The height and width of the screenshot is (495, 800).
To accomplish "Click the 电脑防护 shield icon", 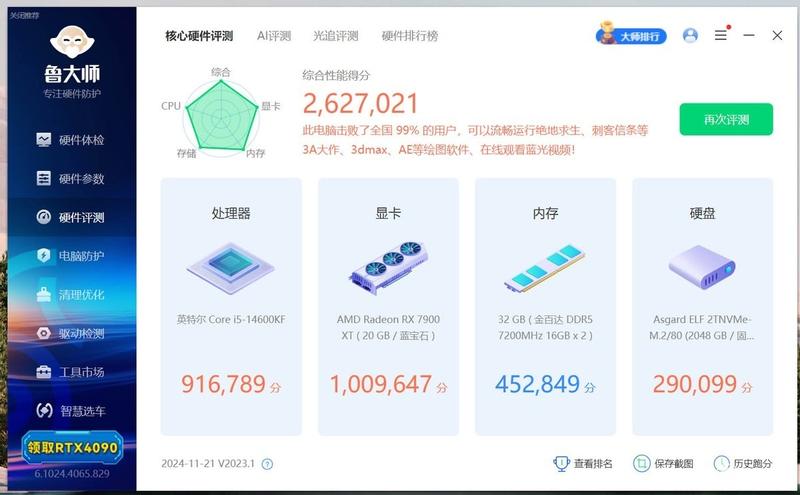I will [44, 255].
